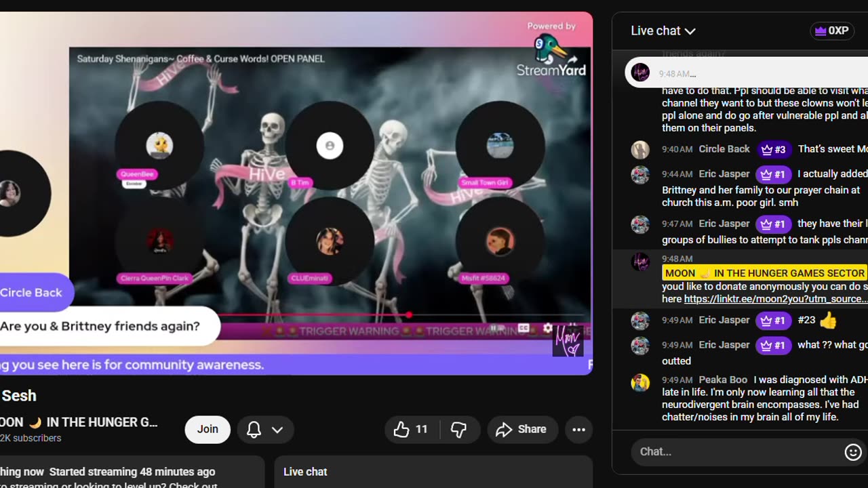
Task: Dislike the video
Action: [459, 430]
